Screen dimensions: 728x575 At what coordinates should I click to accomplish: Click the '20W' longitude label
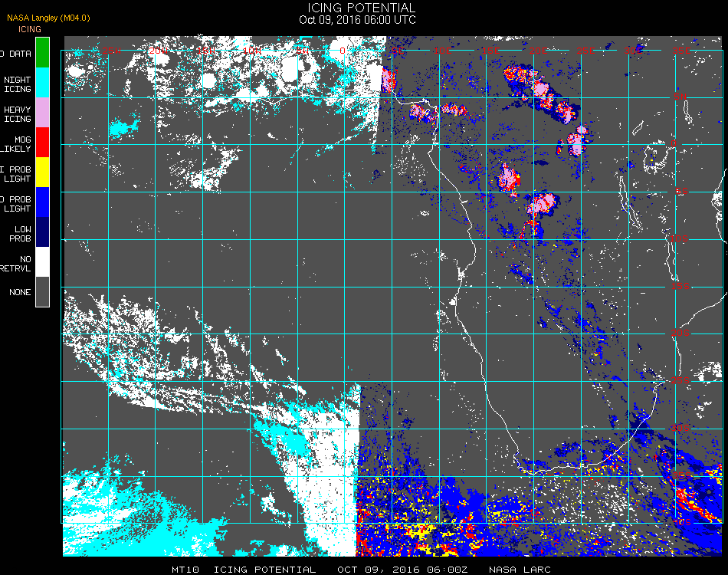[158, 50]
